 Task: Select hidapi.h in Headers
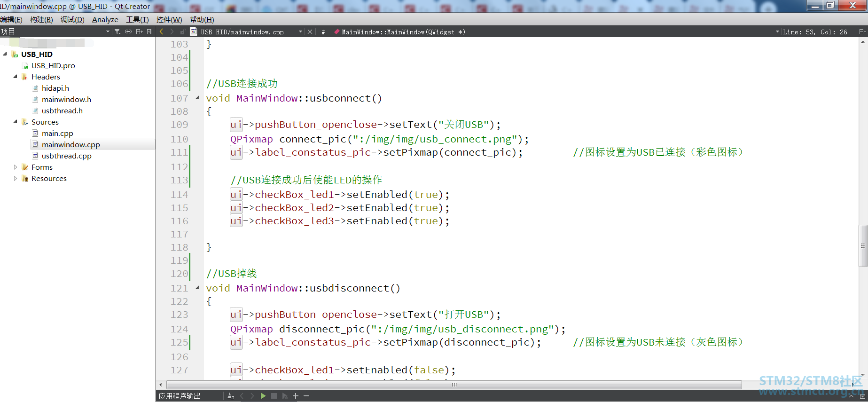click(x=55, y=88)
